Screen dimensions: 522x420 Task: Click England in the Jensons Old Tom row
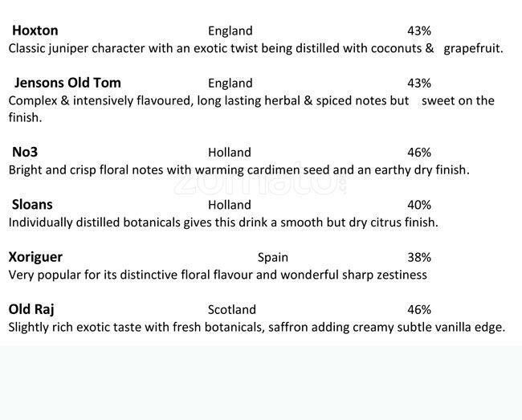point(230,84)
